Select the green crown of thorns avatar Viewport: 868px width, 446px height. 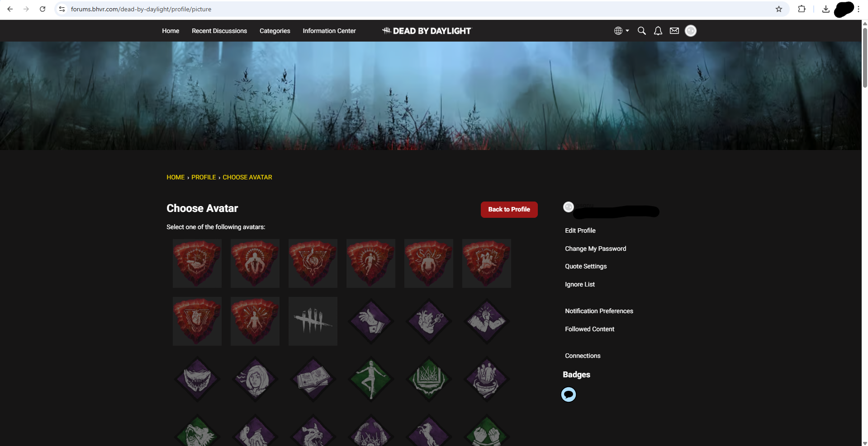[x=429, y=379]
